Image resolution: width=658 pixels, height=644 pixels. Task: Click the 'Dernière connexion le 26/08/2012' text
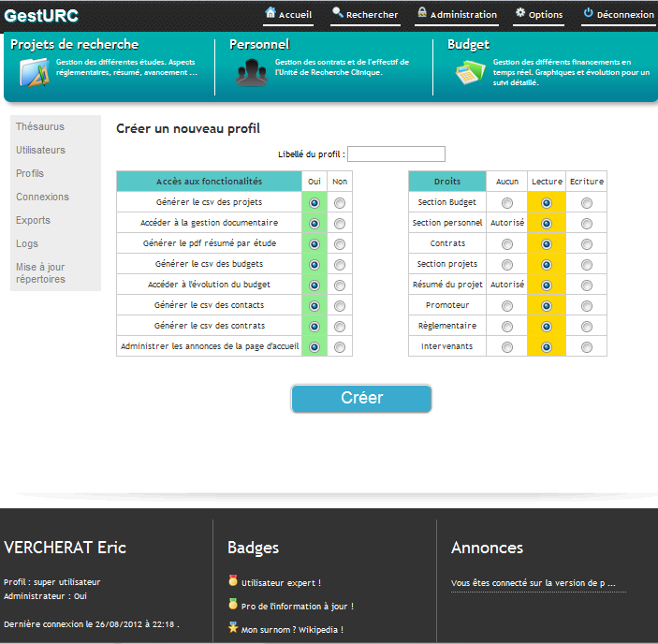click(x=92, y=624)
